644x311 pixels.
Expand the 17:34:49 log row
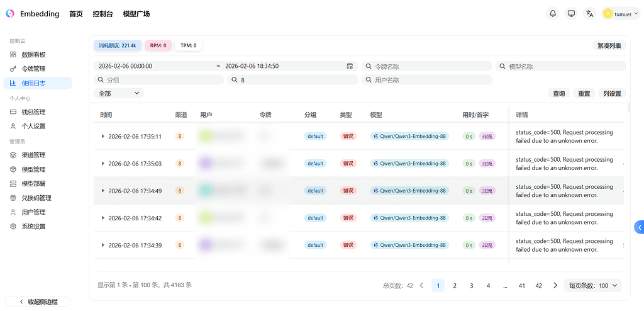click(x=103, y=191)
